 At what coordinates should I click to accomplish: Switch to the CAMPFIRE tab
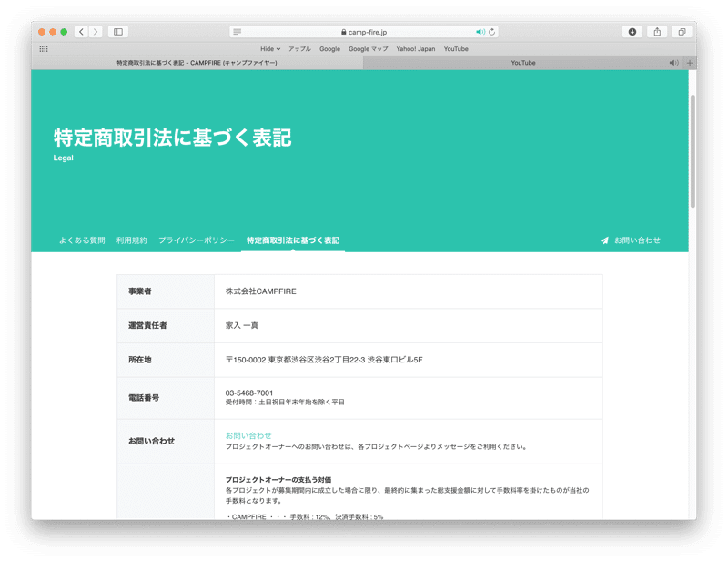click(197, 63)
